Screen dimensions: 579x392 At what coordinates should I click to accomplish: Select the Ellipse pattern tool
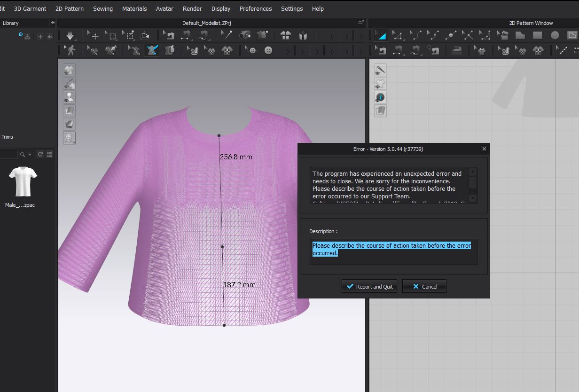pyautogui.click(x=555, y=36)
